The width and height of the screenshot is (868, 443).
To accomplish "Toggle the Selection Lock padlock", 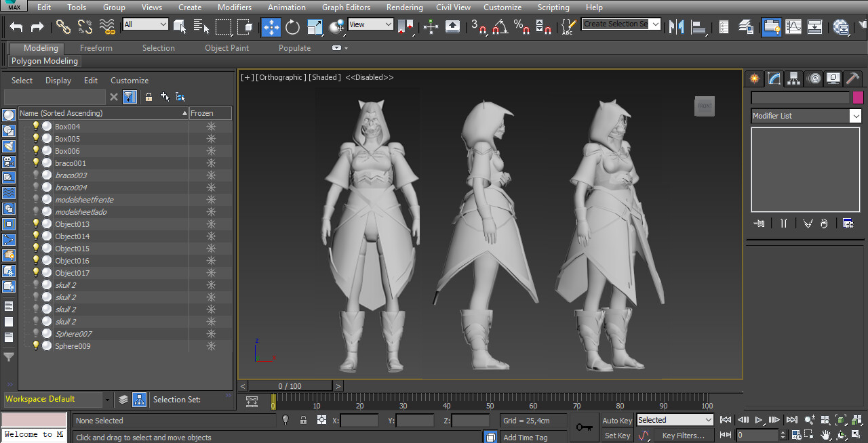I will click(x=304, y=420).
